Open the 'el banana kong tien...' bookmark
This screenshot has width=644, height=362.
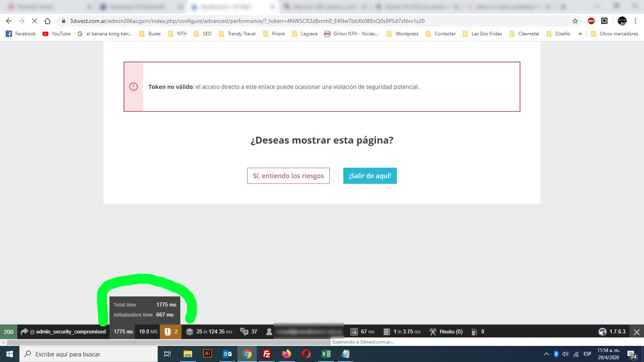point(105,34)
